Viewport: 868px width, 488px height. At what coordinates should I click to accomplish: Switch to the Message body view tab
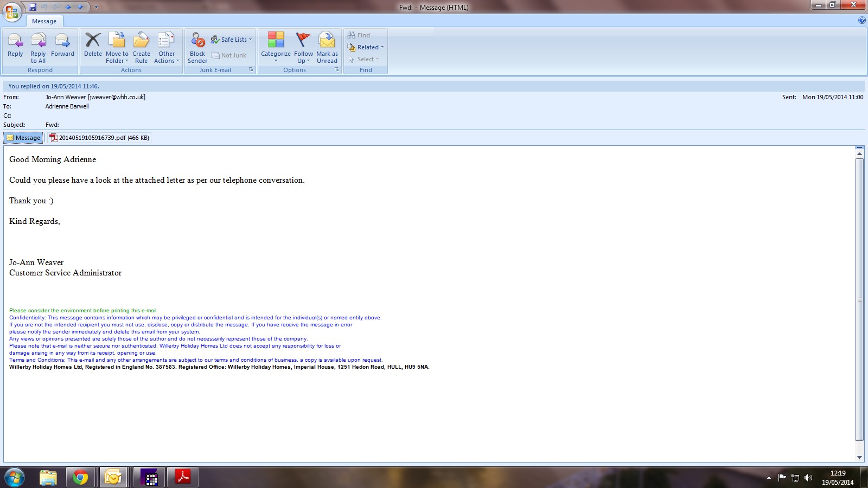23,138
